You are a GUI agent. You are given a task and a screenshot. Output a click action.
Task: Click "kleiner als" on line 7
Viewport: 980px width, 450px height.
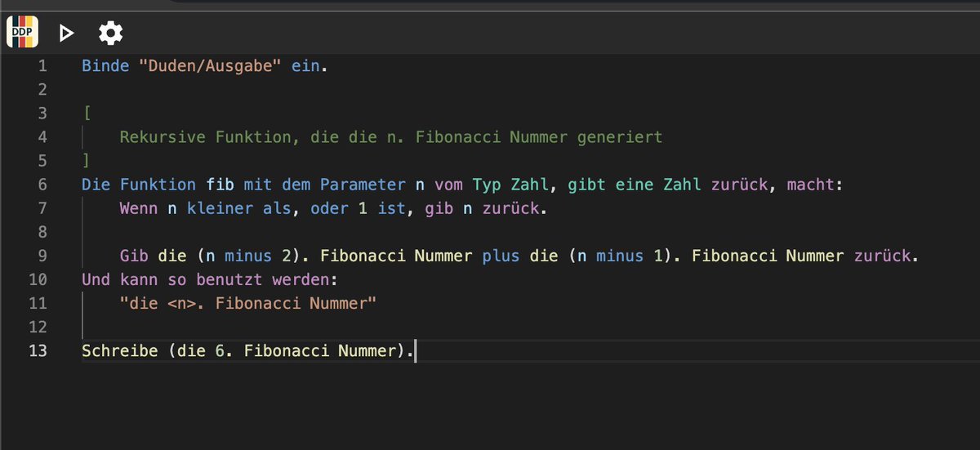coord(239,208)
